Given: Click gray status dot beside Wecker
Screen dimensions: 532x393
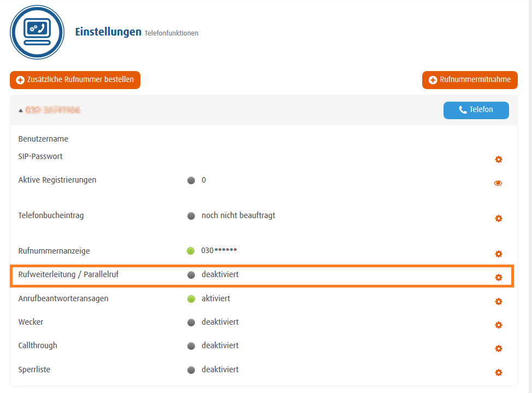Looking at the screenshot, I should pyautogui.click(x=191, y=322).
